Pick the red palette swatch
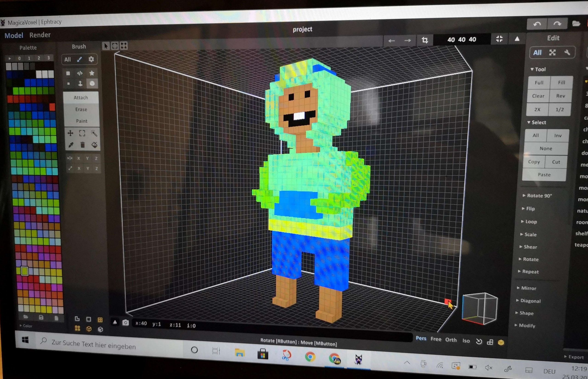Viewport: 588px width, 379px height. 52,107
